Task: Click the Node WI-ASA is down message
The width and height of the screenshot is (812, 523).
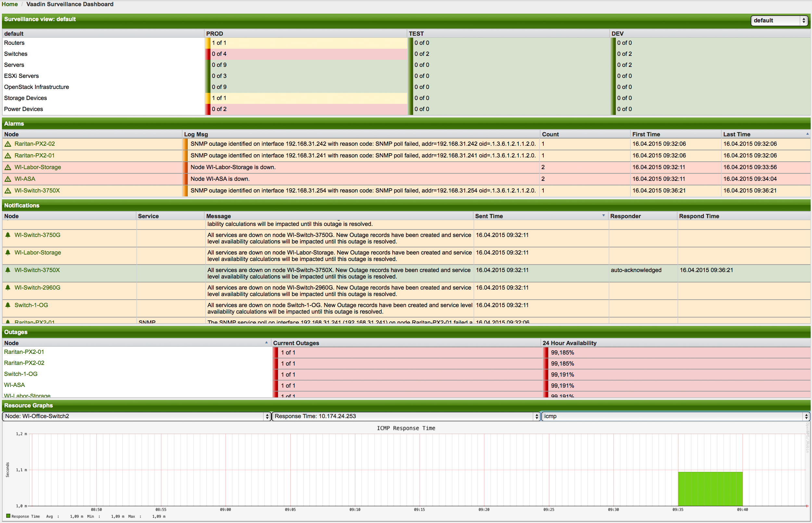Action: pyautogui.click(x=220, y=179)
